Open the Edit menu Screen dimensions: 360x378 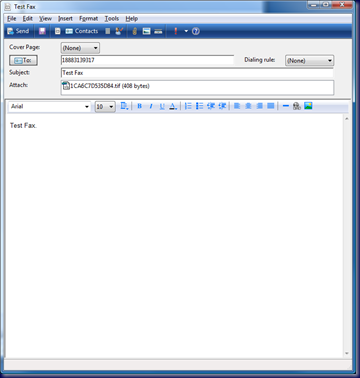[x=28, y=19]
